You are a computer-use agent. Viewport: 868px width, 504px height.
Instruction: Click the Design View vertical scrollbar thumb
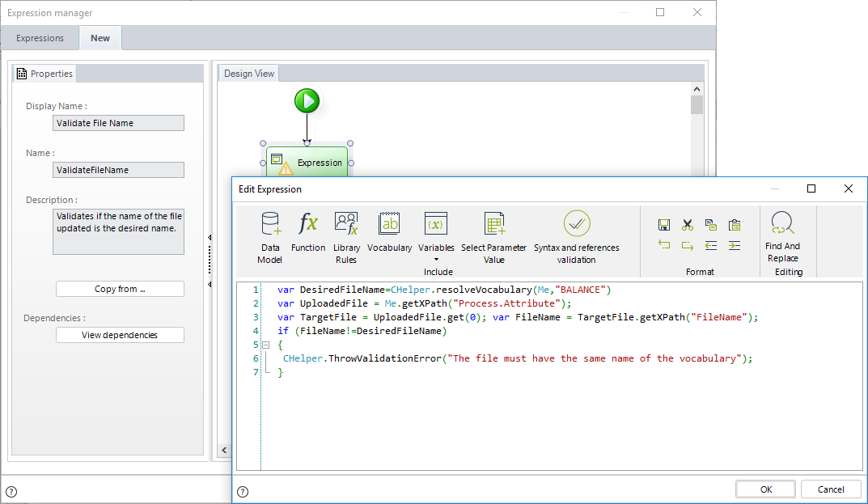tap(697, 105)
